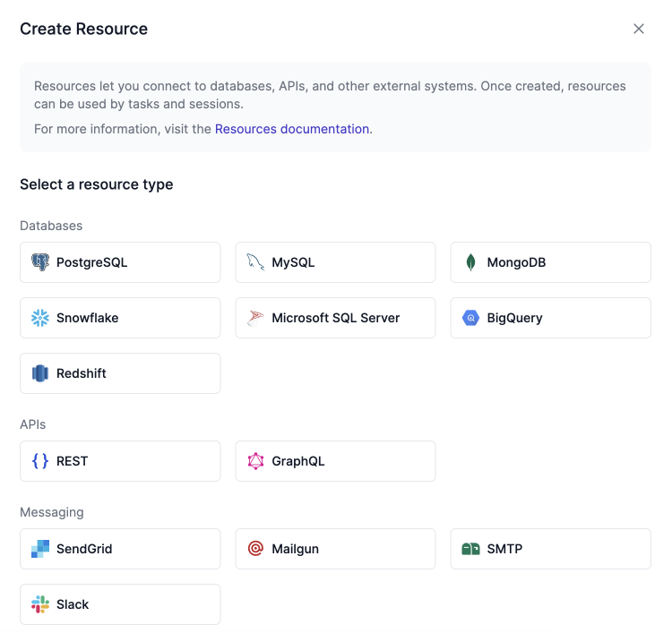Click the MongoDB leaf icon
This screenshot has height=633, width=672.
tap(470, 262)
